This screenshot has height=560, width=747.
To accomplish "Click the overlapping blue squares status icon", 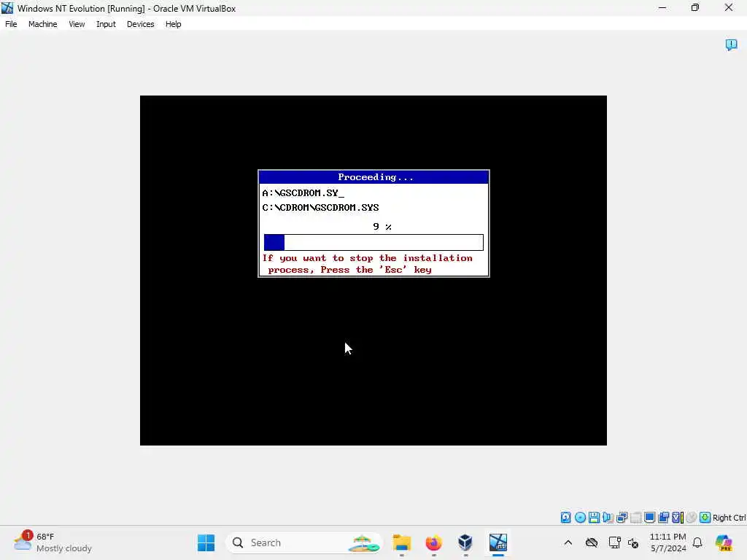I will (663, 518).
